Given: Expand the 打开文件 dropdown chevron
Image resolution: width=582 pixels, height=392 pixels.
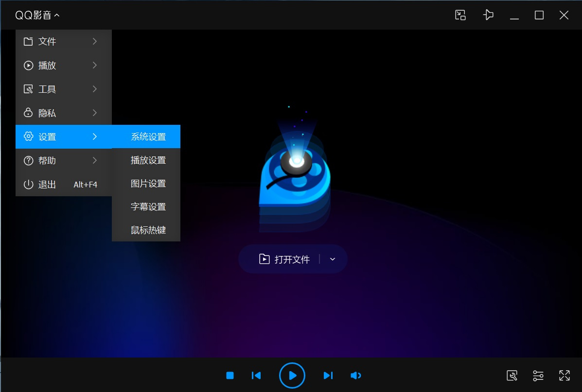Looking at the screenshot, I should (x=332, y=259).
